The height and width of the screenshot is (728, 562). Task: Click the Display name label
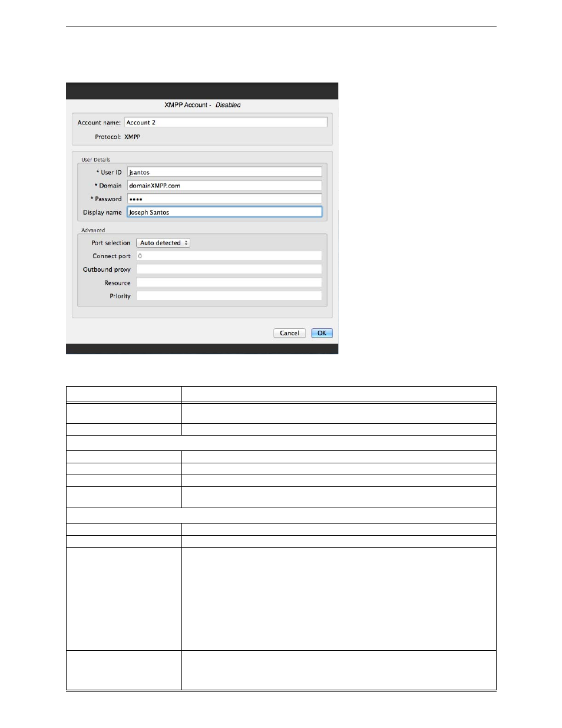pyautogui.click(x=102, y=212)
